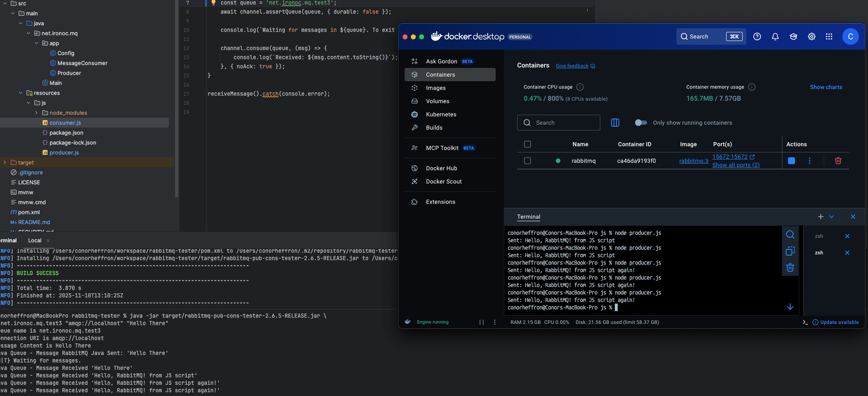Open the Extensions section

440,202
